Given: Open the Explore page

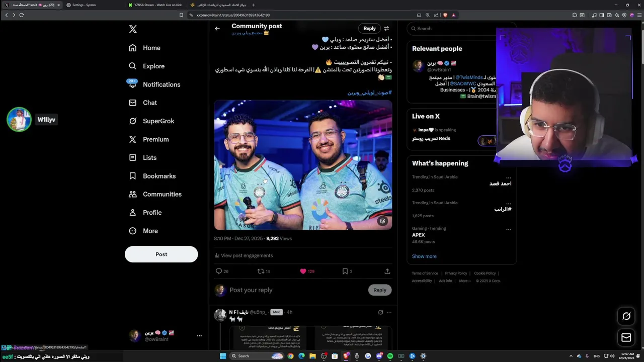Looking at the screenshot, I should coord(146,66).
